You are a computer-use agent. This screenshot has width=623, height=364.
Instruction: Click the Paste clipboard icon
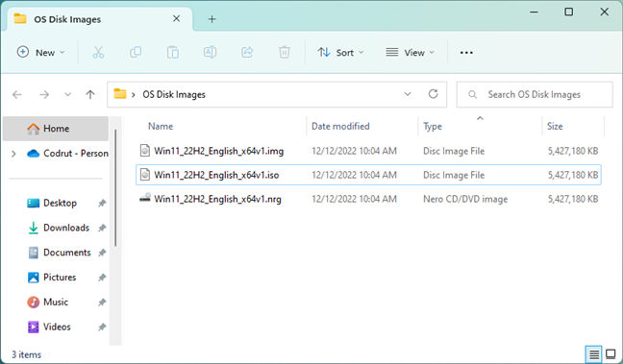pyautogui.click(x=172, y=53)
